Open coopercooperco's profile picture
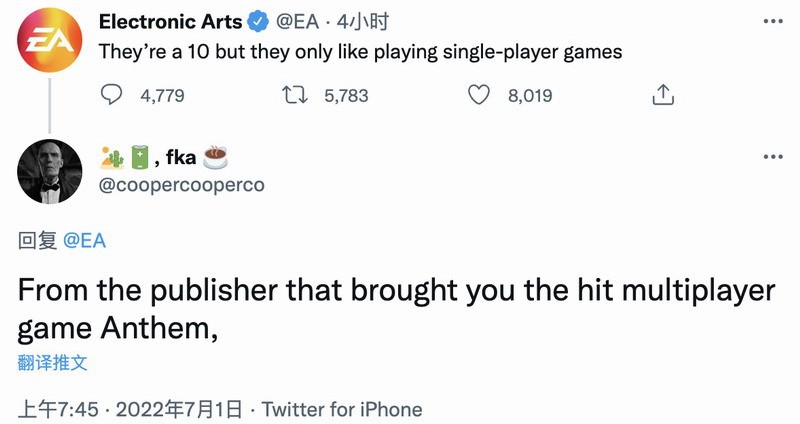This screenshot has height=424, width=800. tap(50, 170)
